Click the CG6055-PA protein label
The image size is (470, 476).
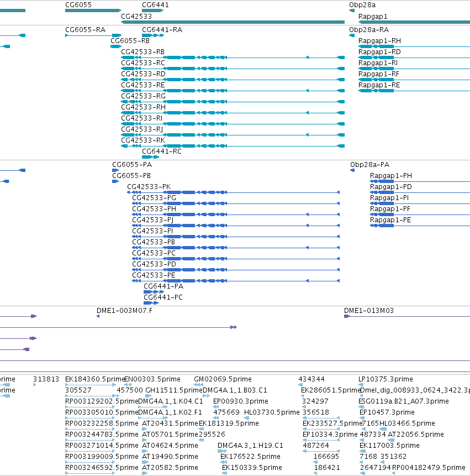point(132,165)
